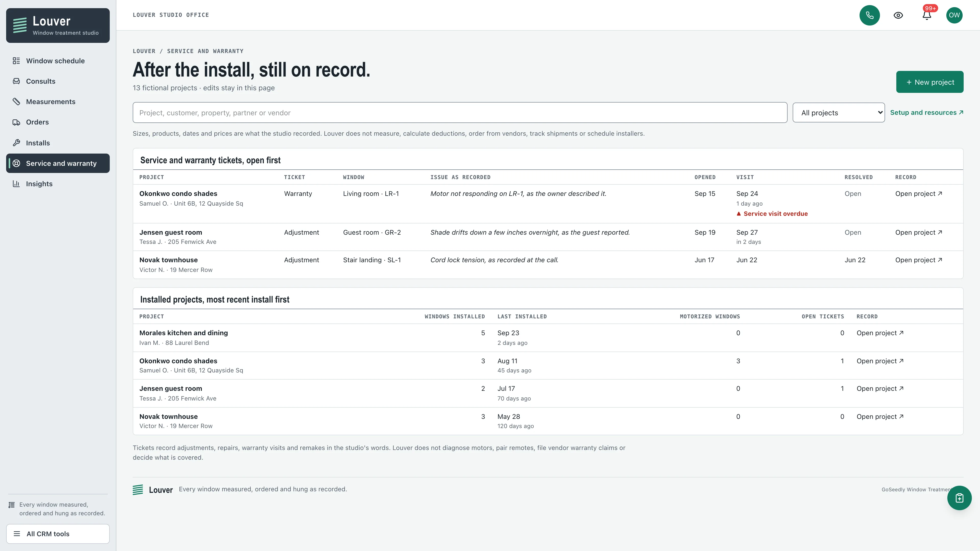Click Stair landing · SL-1 window cell

pyautogui.click(x=372, y=260)
